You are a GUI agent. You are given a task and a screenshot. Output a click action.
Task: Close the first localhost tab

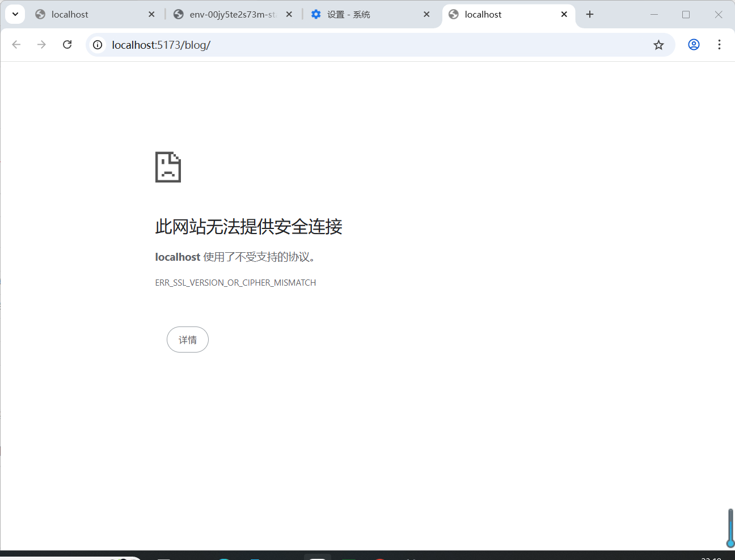pos(151,15)
